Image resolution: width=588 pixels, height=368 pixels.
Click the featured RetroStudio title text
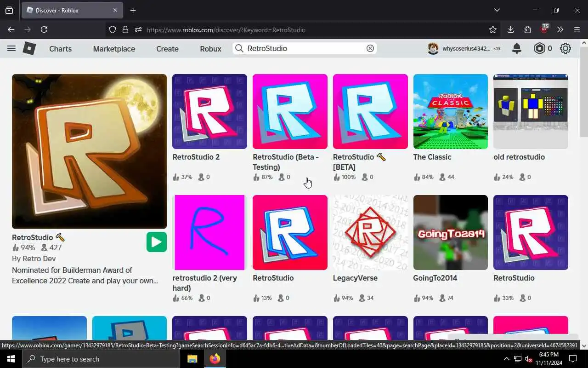coord(38,237)
